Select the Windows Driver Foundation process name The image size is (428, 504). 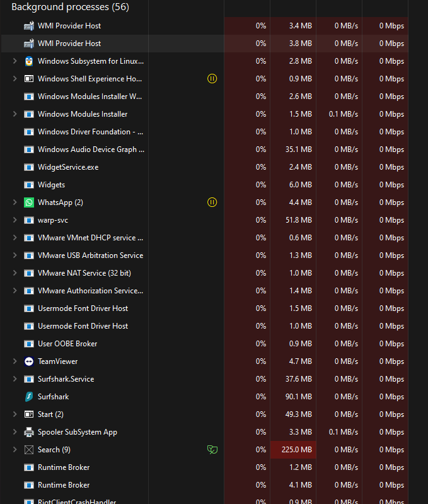(91, 132)
